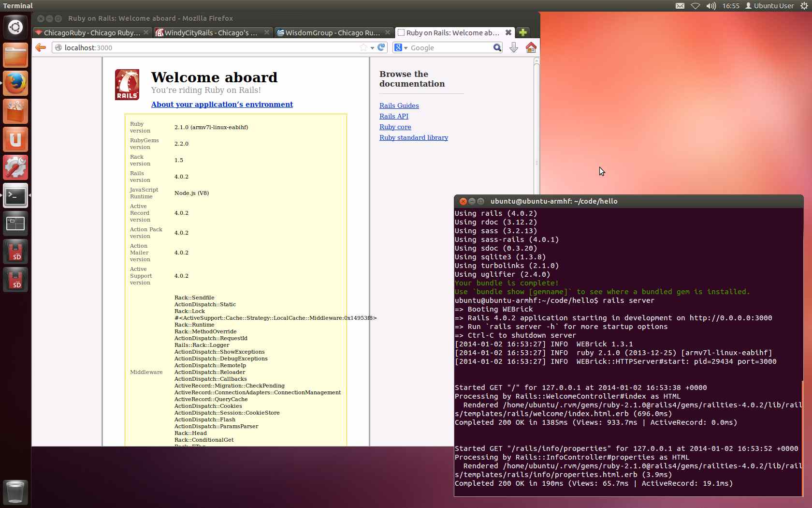The width and height of the screenshot is (812, 508).
Task: Click the RubyGems version value 2.2.0
Action: [181, 144]
